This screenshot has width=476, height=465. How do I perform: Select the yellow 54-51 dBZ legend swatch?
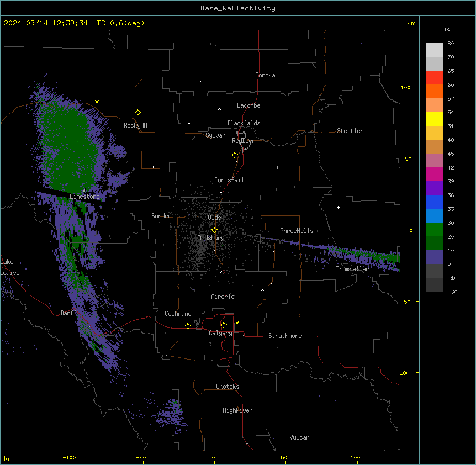434,119
